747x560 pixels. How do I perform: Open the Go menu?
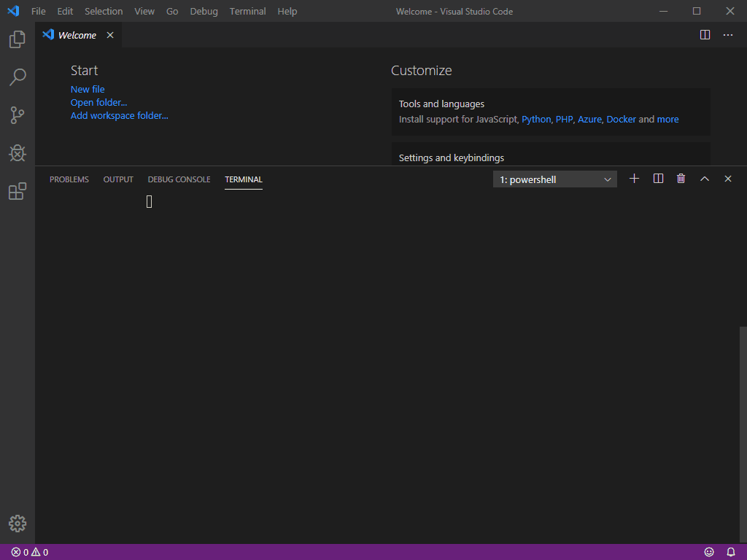click(x=172, y=12)
